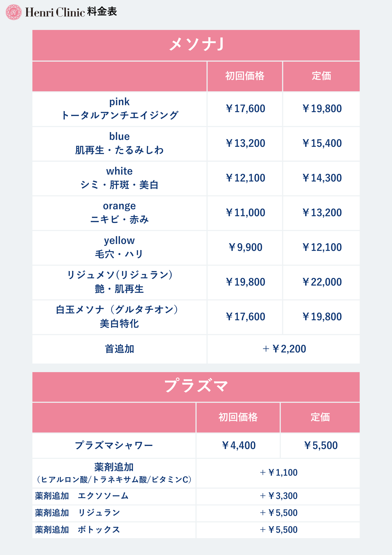Select the リジュメソ(リジュラン) row label
392x555 pixels.
click(x=119, y=282)
